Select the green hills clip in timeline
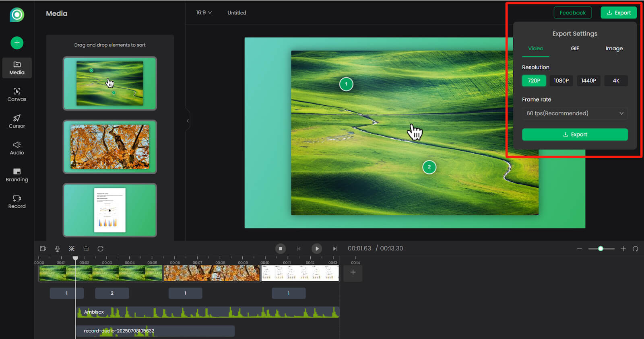Image resolution: width=644 pixels, height=339 pixels. 101,273
